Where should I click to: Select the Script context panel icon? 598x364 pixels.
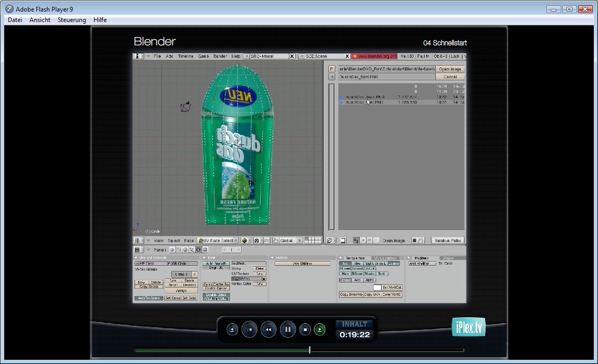tap(179, 249)
